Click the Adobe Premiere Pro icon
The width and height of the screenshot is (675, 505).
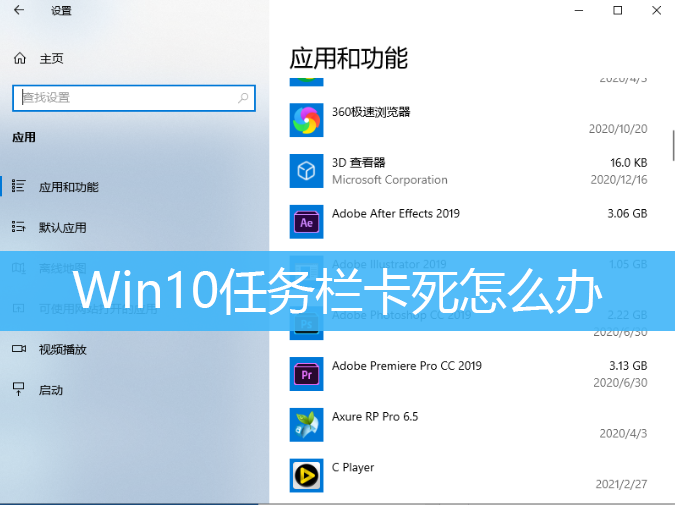point(305,374)
